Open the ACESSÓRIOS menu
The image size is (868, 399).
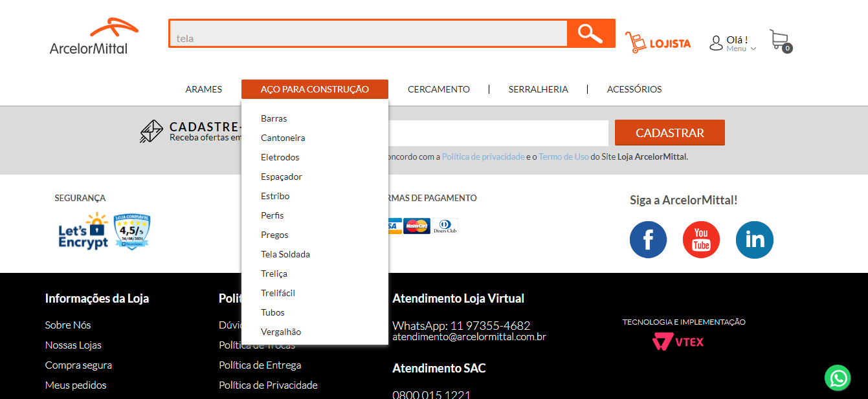tap(634, 89)
